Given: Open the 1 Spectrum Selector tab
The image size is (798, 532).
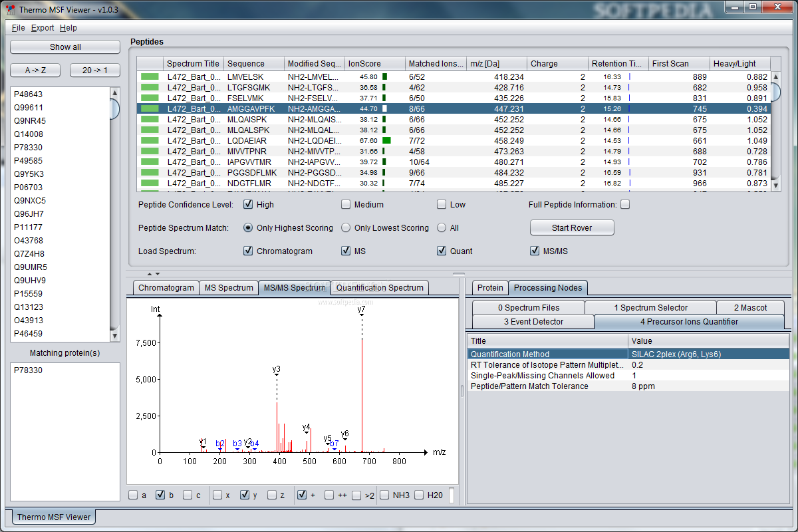Looking at the screenshot, I should (x=650, y=307).
